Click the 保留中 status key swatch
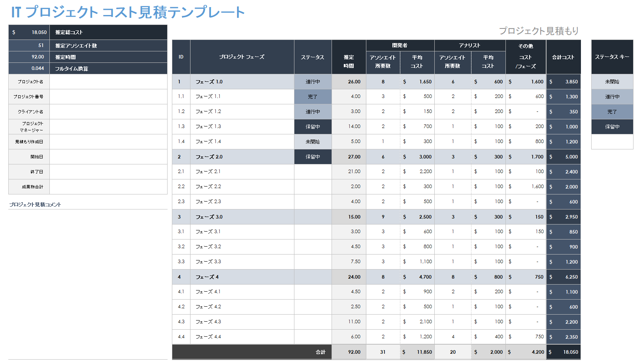 click(612, 127)
